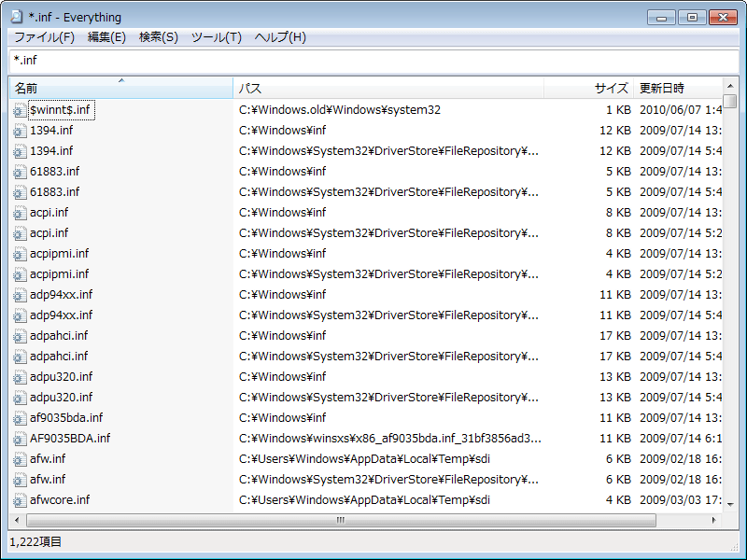Select the $winnt$.inf file name

coord(60,110)
